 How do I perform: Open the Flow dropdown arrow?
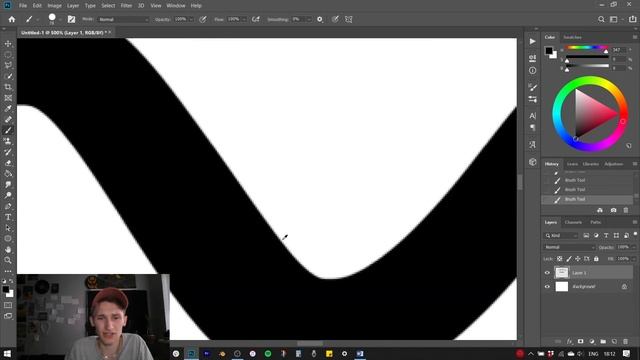coord(244,19)
